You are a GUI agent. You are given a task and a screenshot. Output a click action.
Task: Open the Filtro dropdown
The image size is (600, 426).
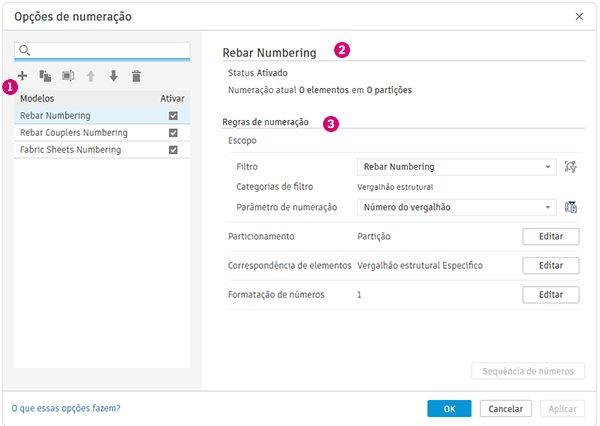(x=456, y=167)
